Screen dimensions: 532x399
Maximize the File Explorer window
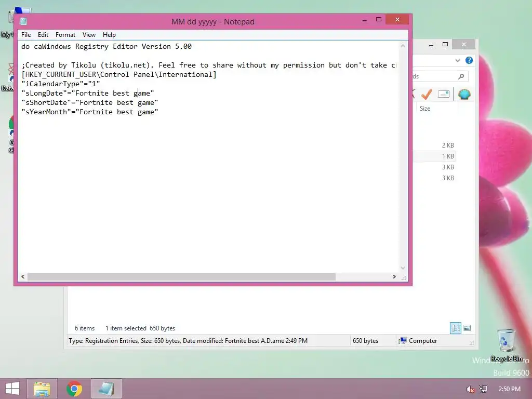click(445, 45)
